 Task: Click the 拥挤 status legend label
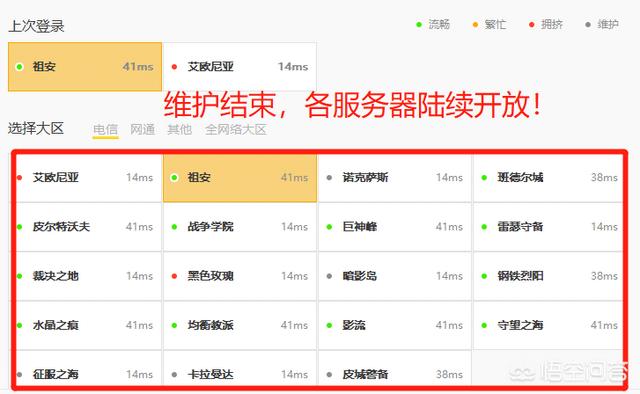click(x=551, y=24)
